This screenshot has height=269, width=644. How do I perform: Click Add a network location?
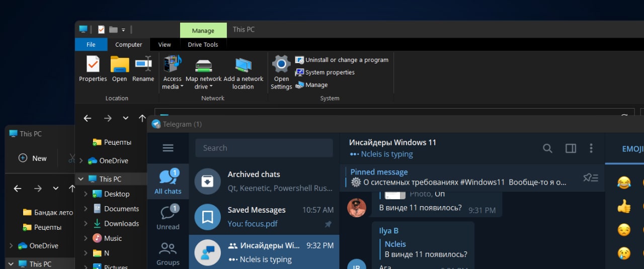pyautogui.click(x=243, y=73)
